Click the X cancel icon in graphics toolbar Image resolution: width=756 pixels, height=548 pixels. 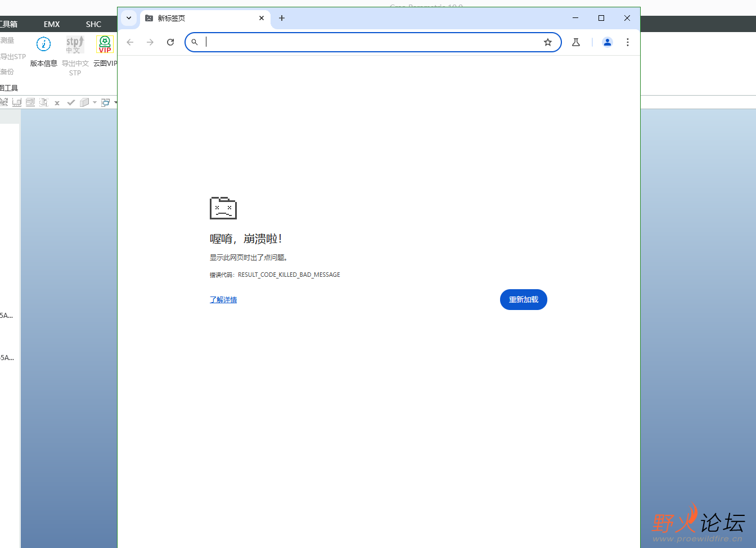[x=57, y=102]
